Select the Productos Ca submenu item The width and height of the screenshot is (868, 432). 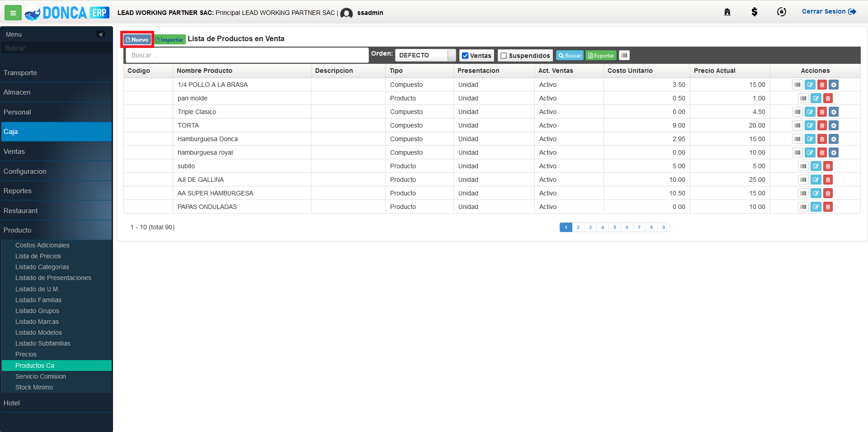[57, 366]
